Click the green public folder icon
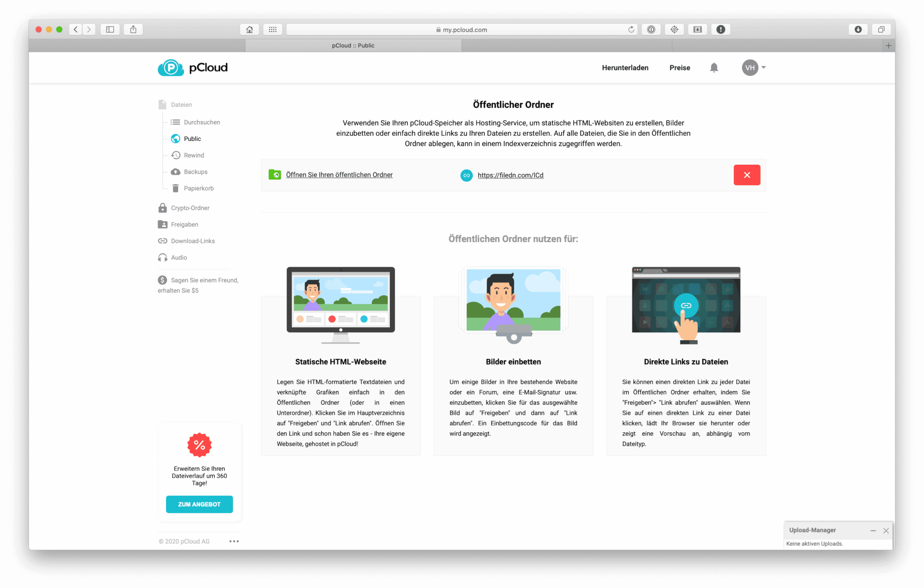The width and height of the screenshot is (924, 588). (x=275, y=175)
